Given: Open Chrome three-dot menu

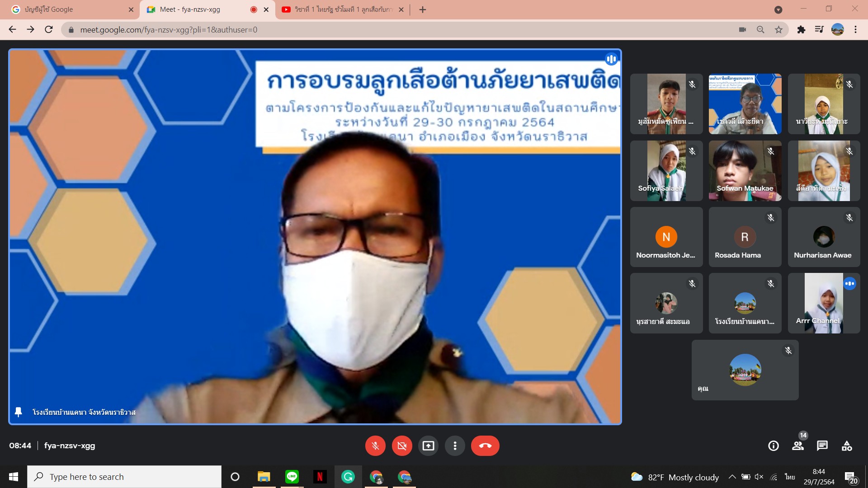Looking at the screenshot, I should click(855, 30).
